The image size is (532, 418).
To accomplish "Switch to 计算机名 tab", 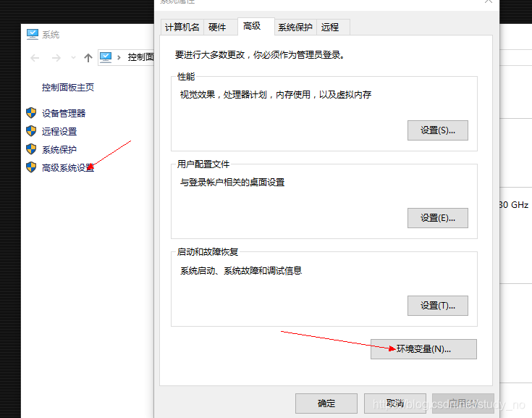I will tap(182, 27).
